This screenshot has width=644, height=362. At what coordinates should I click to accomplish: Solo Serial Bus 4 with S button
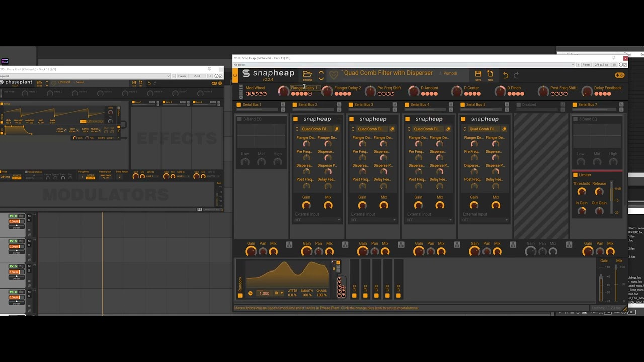451,109
